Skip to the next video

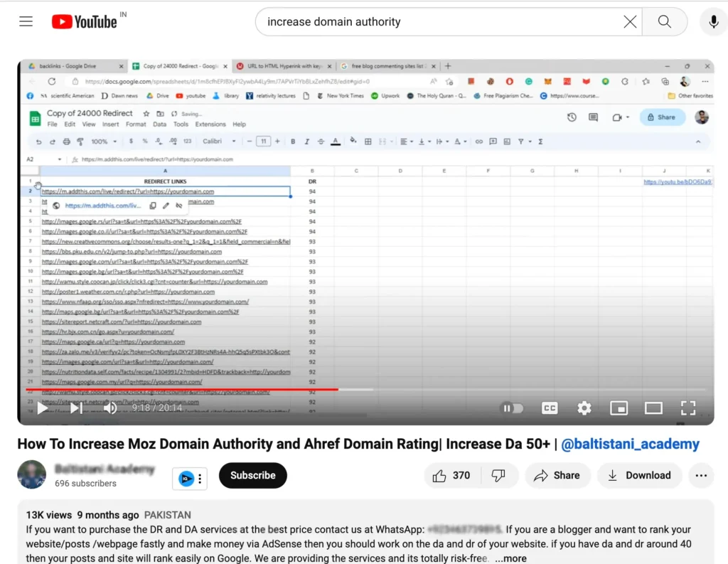(76, 408)
